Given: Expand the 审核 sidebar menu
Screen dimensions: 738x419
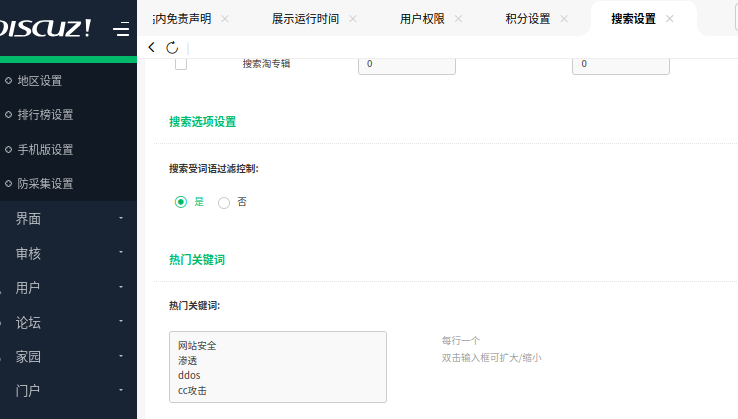Looking at the screenshot, I should (x=68, y=253).
